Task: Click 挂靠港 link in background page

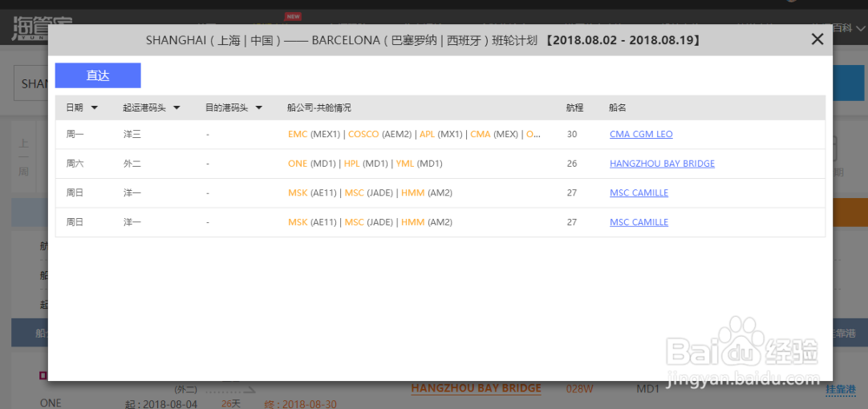Action: pos(840,388)
